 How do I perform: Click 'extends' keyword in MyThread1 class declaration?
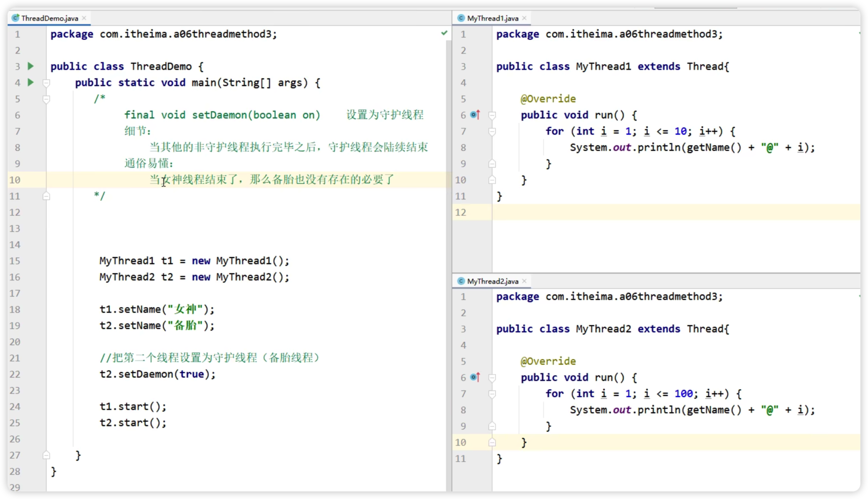659,66
